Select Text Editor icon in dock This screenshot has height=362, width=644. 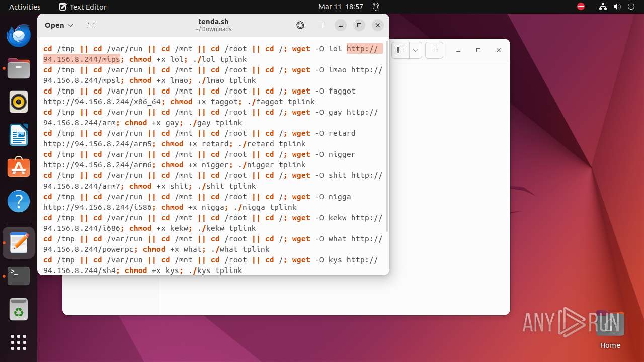click(19, 243)
